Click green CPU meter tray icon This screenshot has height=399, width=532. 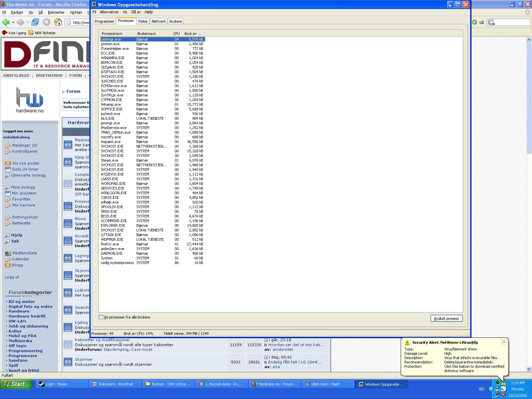pos(498,383)
